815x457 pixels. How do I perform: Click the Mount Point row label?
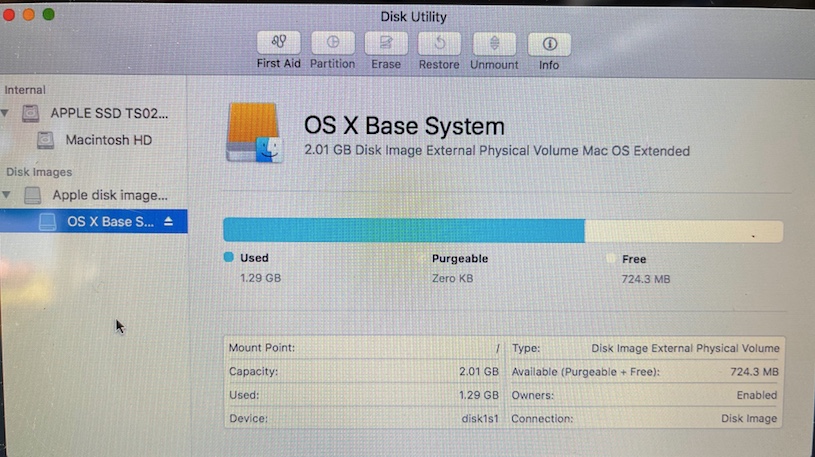[x=262, y=347]
